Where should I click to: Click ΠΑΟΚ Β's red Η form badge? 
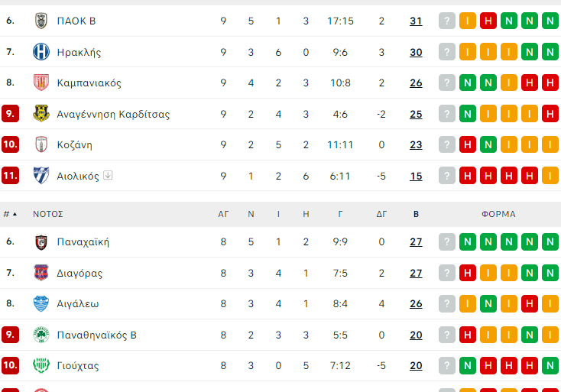(x=488, y=21)
